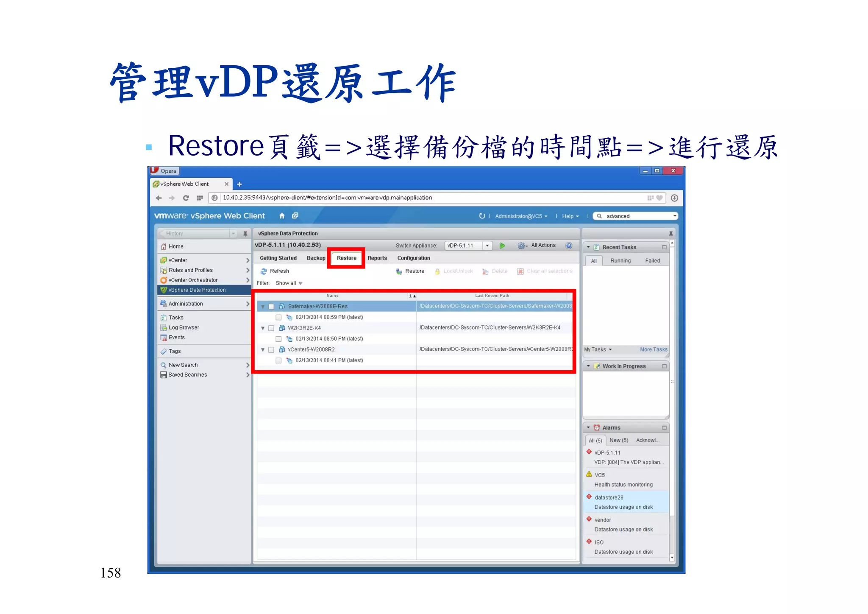Show Failed tasks tab
Image resolution: width=868 pixels, height=614 pixels.
click(653, 261)
